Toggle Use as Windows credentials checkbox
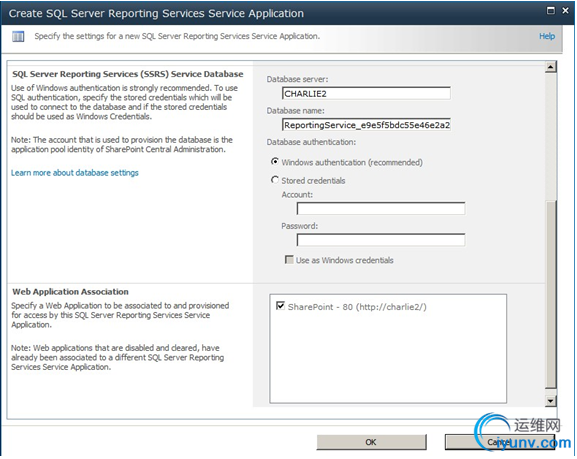Image resolution: width=577 pixels, height=459 pixels. [289, 259]
